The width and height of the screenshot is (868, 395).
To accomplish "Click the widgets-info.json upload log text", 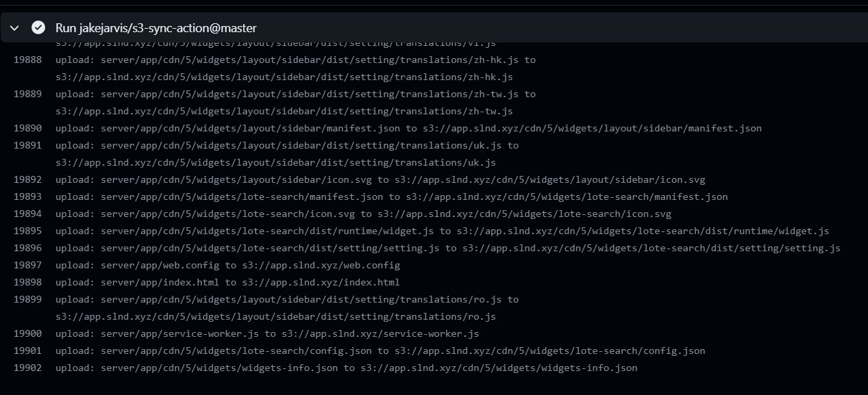I will (346, 368).
